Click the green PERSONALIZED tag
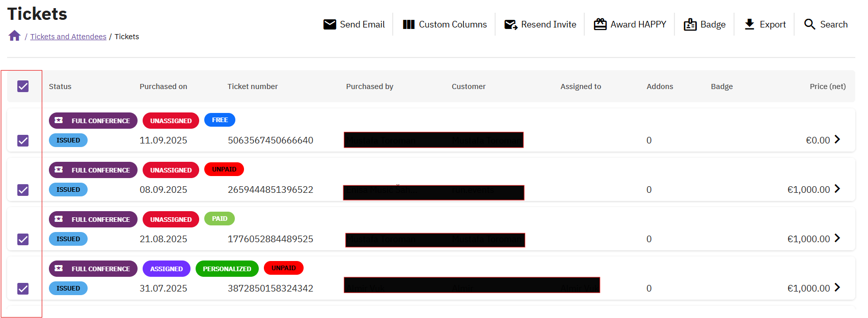868x318 pixels. (227, 269)
